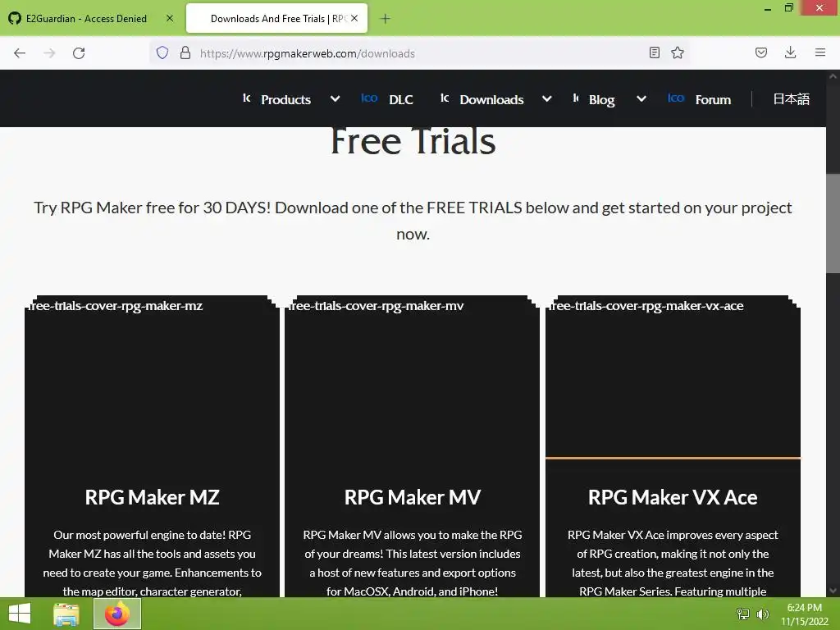This screenshot has height=630, width=840.
Task: Click the icon beside DLC
Action: coord(369,98)
